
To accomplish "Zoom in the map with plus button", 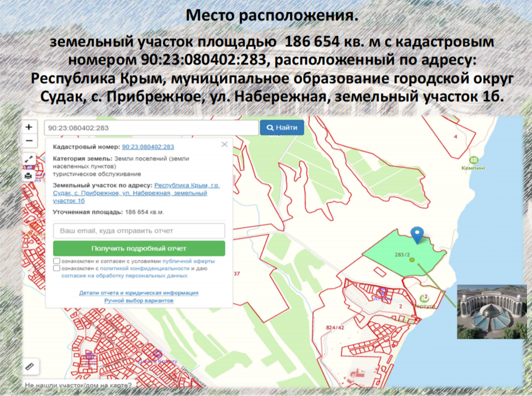I will (x=29, y=127).
